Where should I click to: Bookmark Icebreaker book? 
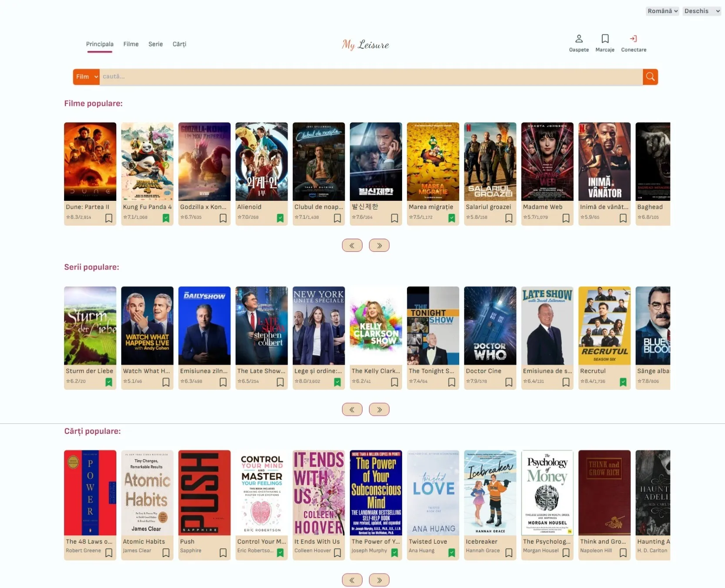tap(509, 553)
